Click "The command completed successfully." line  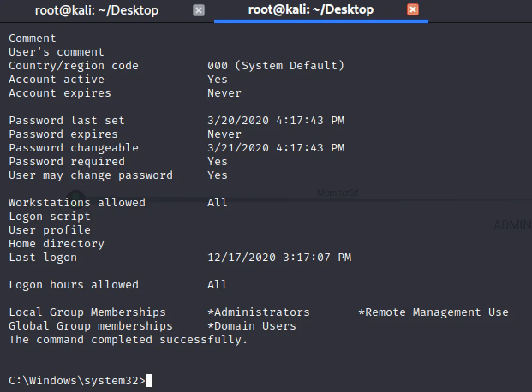(x=128, y=339)
